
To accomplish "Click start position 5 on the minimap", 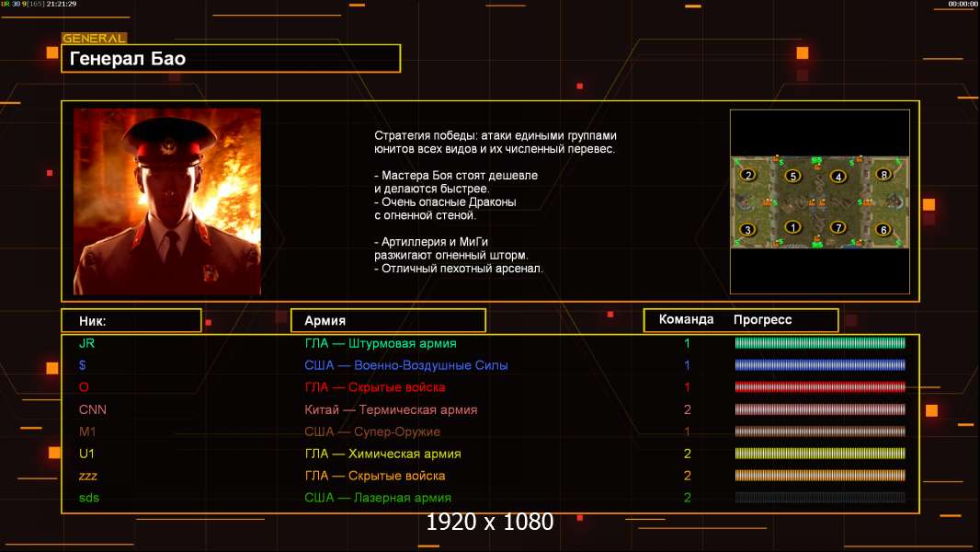I will coord(792,176).
